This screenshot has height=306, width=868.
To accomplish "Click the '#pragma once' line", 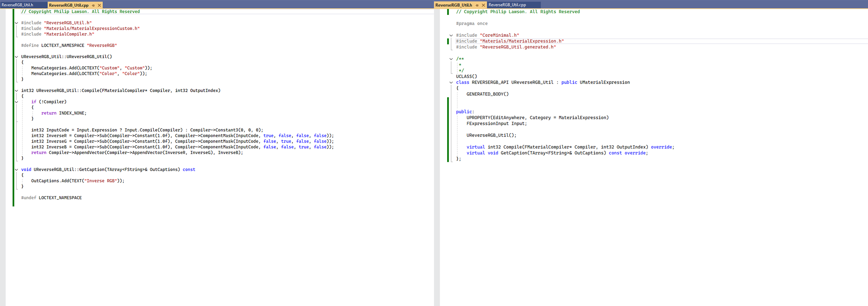I will (472, 24).
